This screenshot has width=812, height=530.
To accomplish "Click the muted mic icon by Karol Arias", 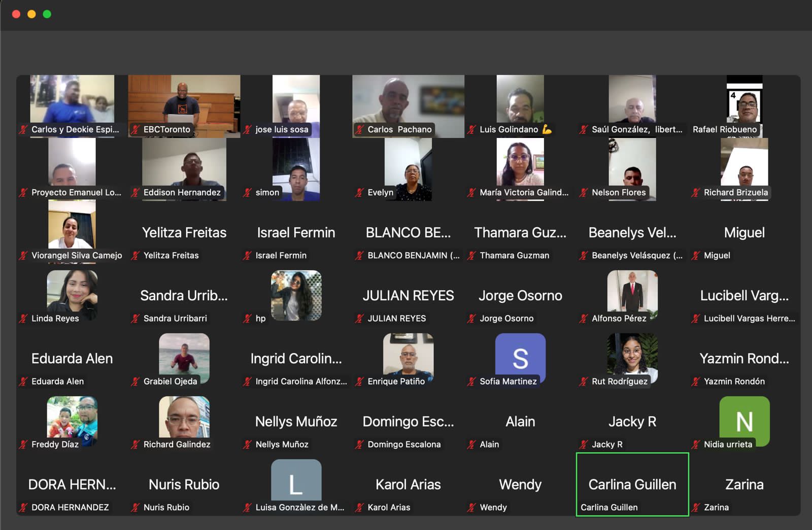I will pos(359,507).
